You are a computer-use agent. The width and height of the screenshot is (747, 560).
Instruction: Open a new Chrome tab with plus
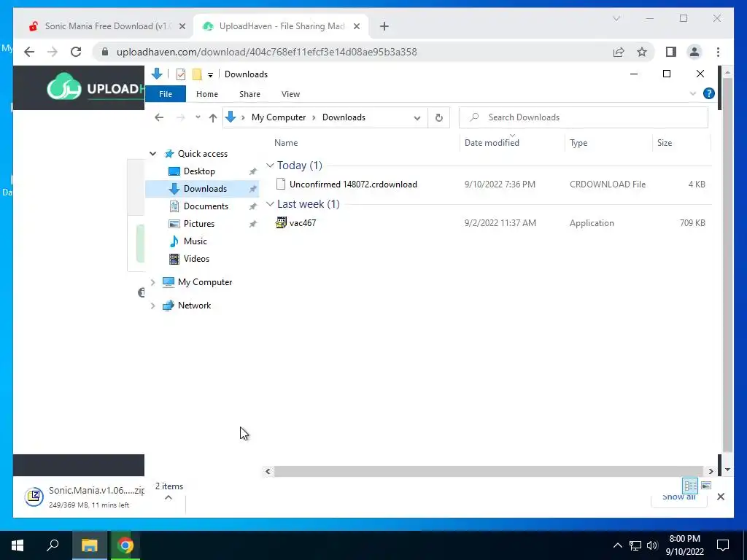click(384, 26)
